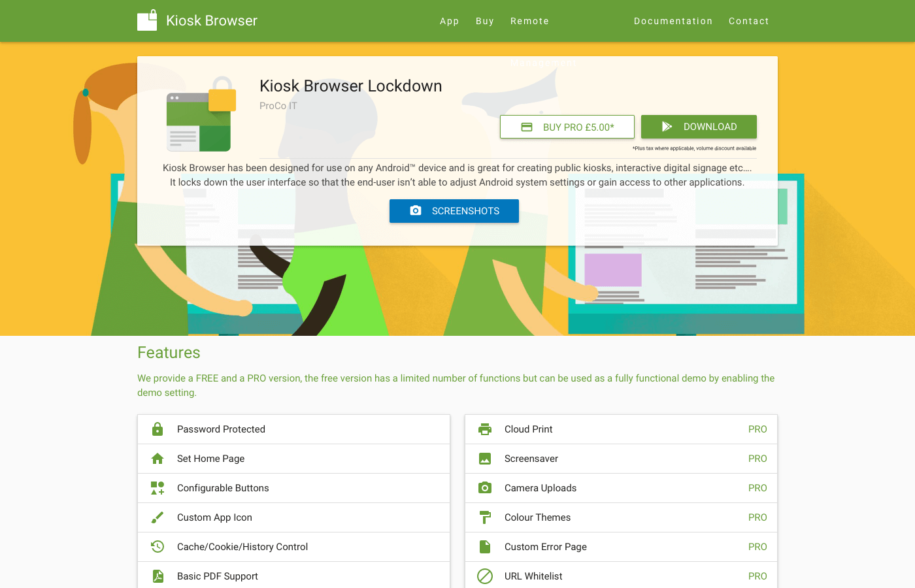This screenshot has width=915, height=588.
Task: Click the paint roller icon beside Colour Themes
Action: click(485, 517)
